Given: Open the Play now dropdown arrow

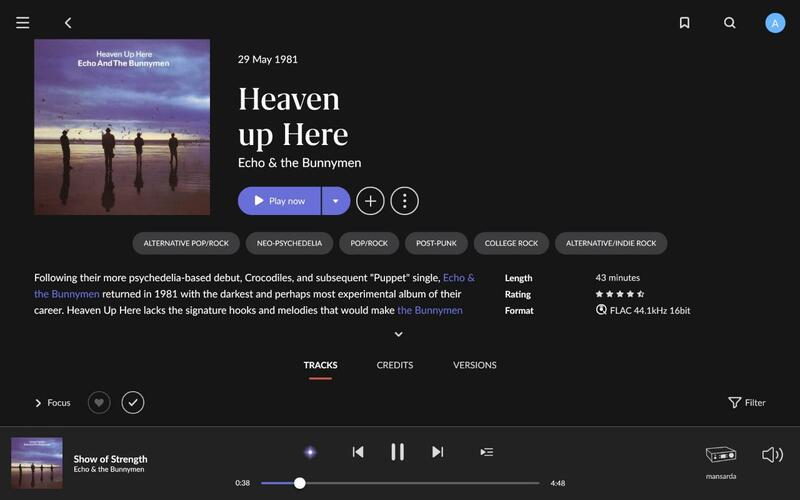Looking at the screenshot, I should [x=336, y=201].
